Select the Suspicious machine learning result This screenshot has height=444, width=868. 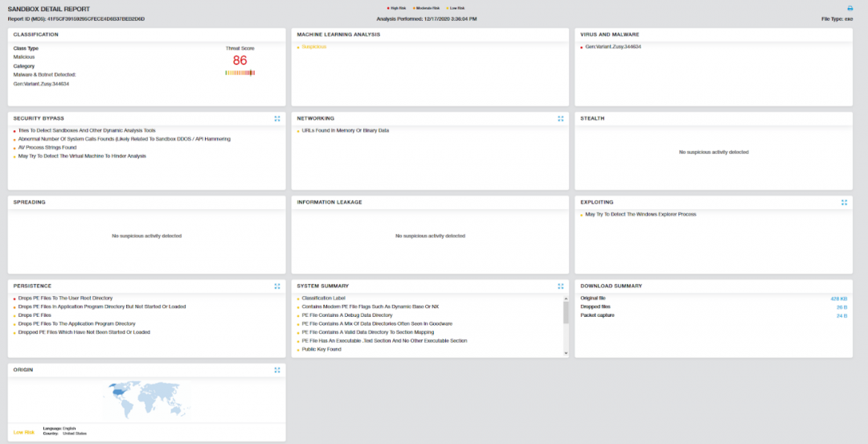(x=314, y=47)
